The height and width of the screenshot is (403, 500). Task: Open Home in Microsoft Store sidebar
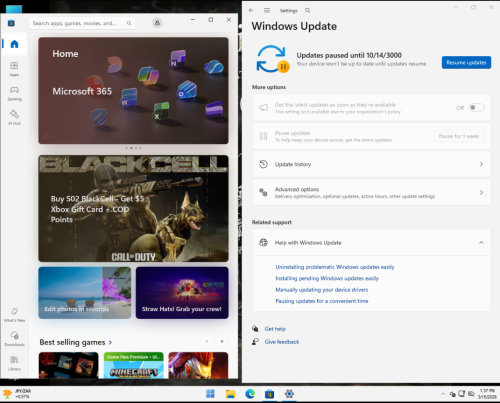pos(14,44)
